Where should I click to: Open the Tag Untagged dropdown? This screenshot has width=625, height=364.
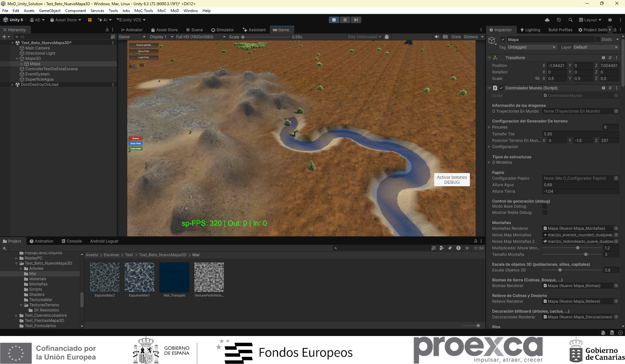[x=532, y=47]
